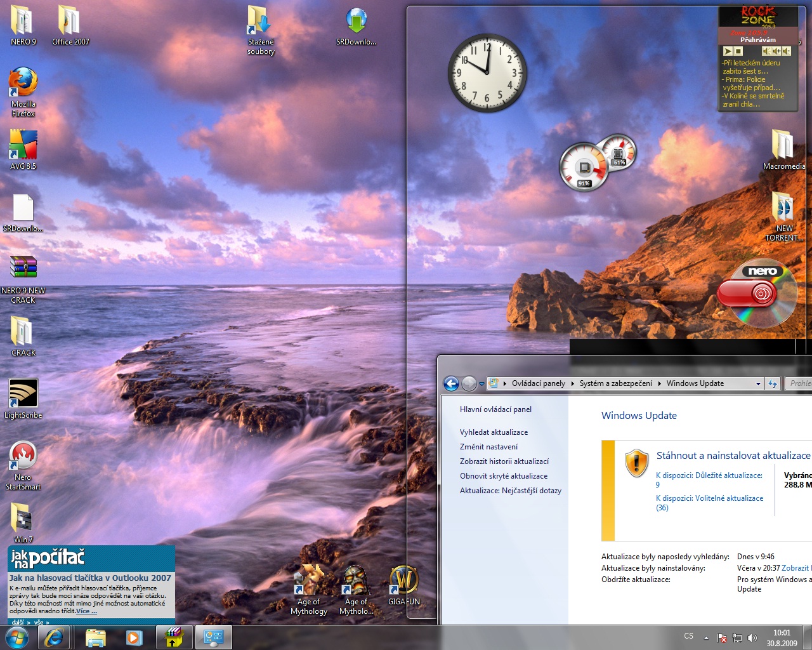Screen dimensions: 812x650
Task: Launch AVG 8.5 antivirus
Action: pyautogui.click(x=23, y=143)
